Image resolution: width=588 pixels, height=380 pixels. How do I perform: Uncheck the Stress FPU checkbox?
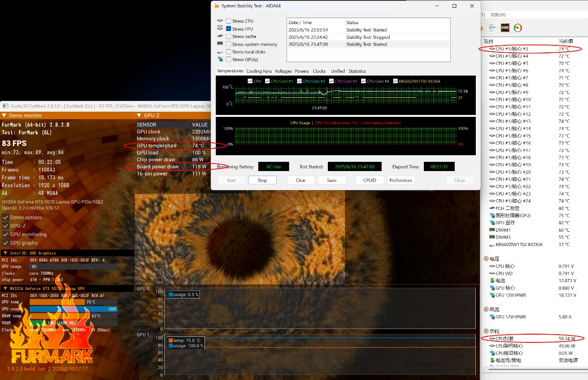pyautogui.click(x=229, y=29)
